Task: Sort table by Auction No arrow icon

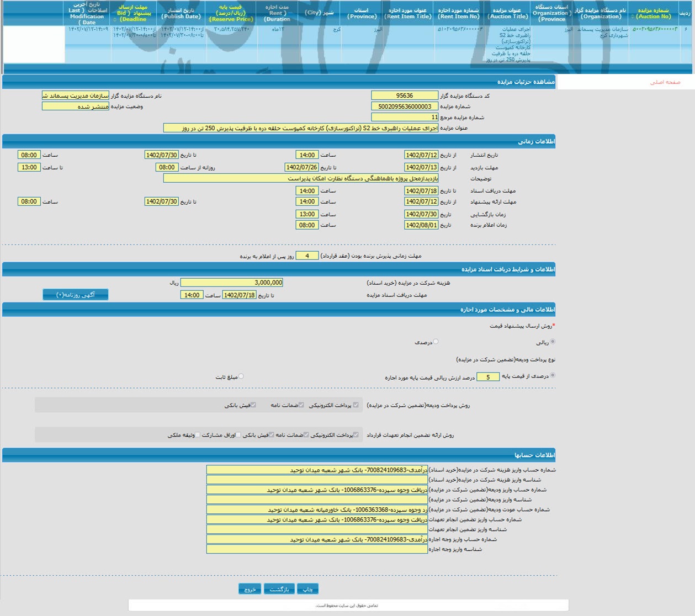Action: [633, 17]
